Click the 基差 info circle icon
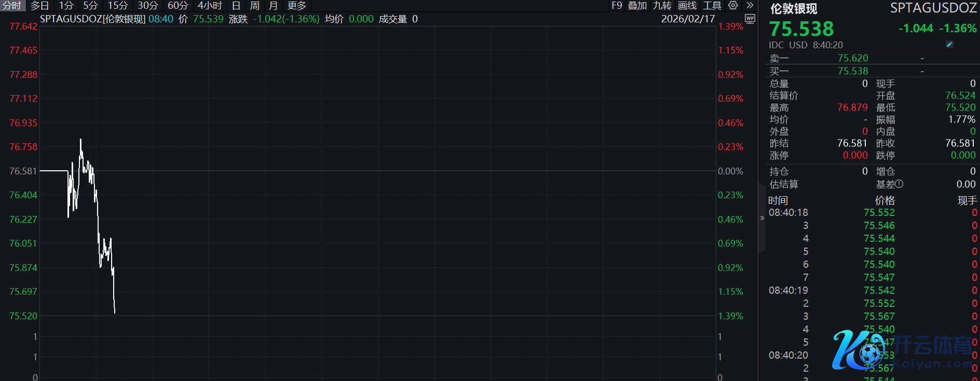This screenshot has width=980, height=381. point(900,184)
